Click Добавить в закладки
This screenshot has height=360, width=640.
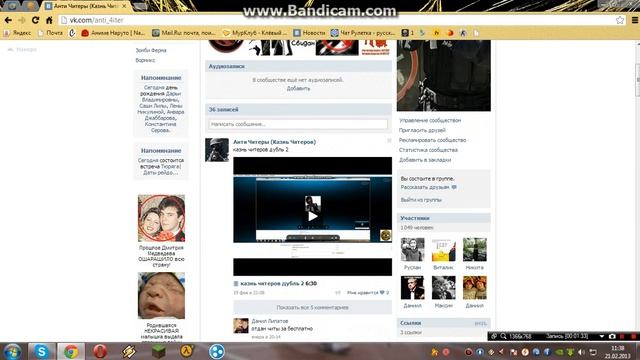click(x=425, y=160)
